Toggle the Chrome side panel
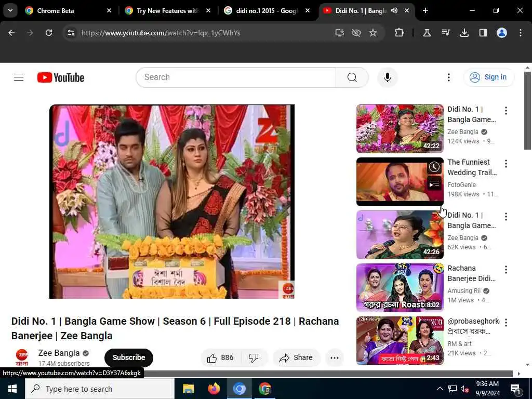The width and height of the screenshot is (532, 399). point(483,33)
